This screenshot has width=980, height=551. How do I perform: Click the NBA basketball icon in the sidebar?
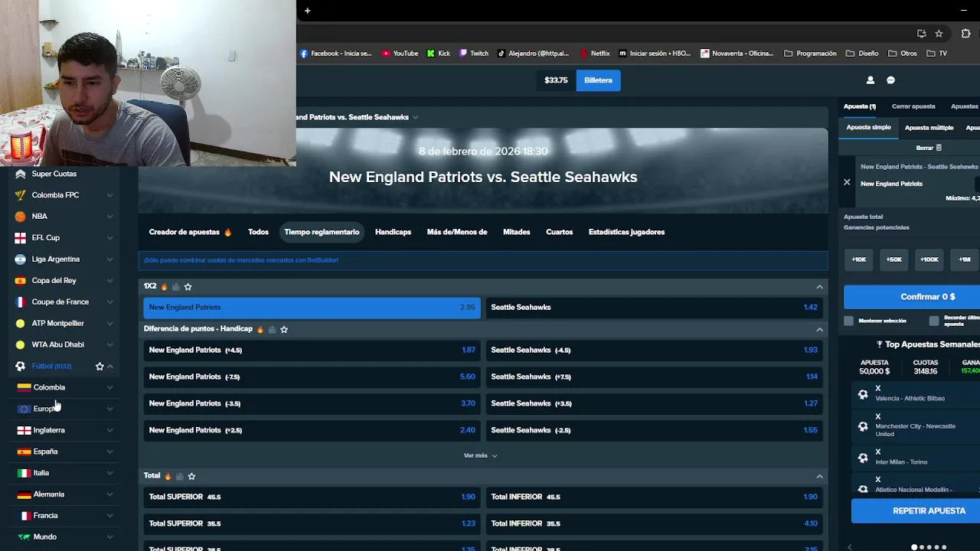pyautogui.click(x=20, y=217)
